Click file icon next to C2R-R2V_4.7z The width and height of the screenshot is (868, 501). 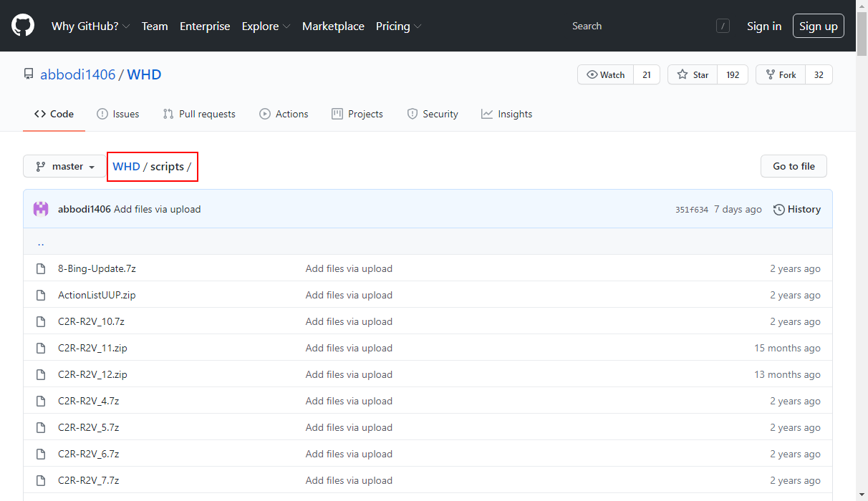(x=41, y=401)
